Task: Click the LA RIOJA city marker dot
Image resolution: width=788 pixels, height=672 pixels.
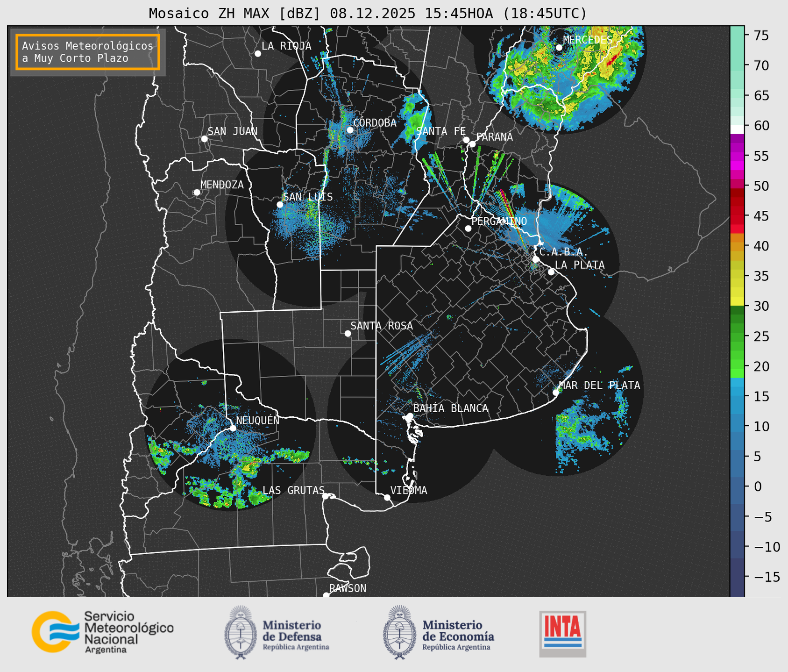Action: coord(258,54)
